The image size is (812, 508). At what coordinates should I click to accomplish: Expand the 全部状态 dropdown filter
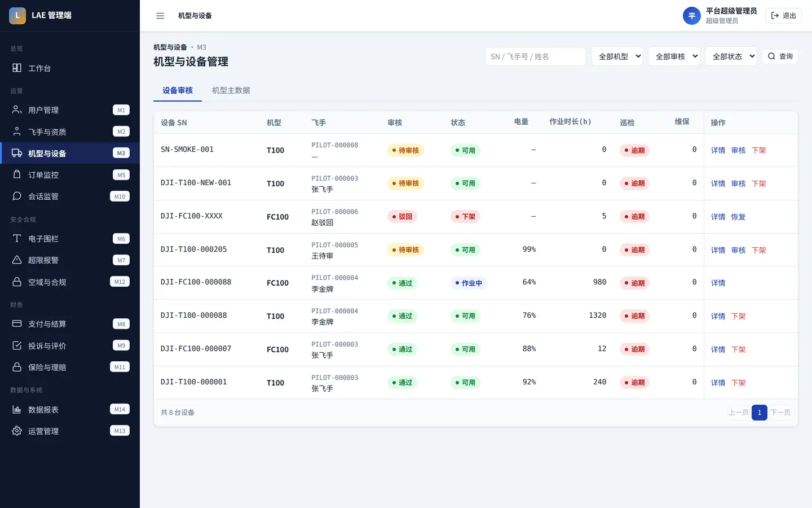(x=731, y=56)
